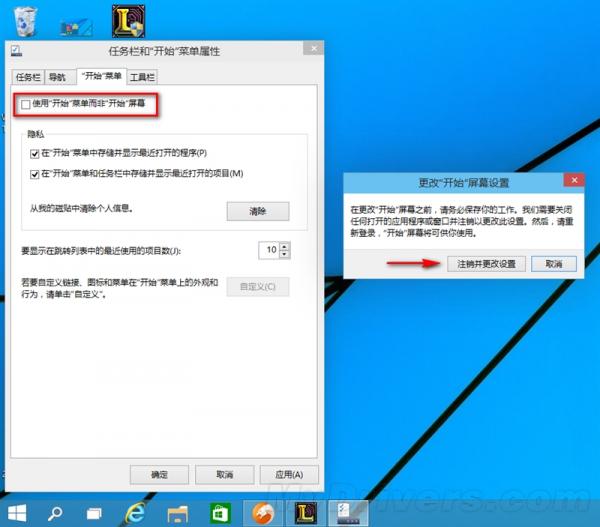Open Task View on the taskbar
This screenshot has height=527, width=600.
tap(95, 512)
